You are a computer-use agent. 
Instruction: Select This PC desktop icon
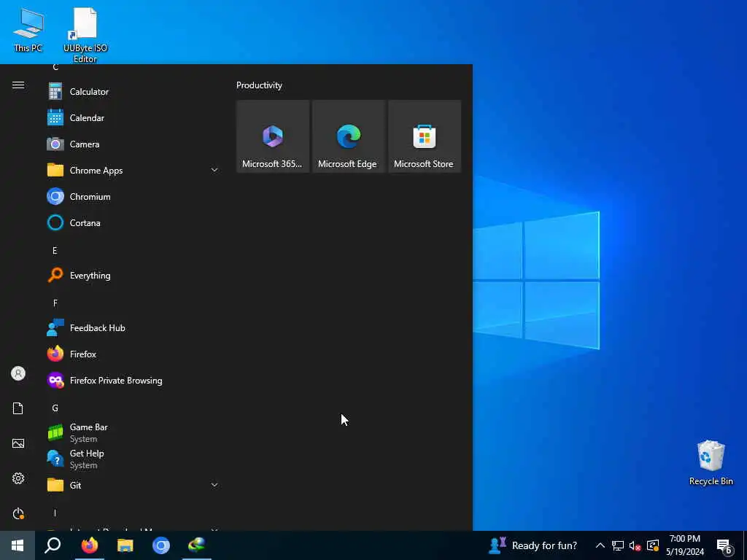pyautogui.click(x=28, y=29)
